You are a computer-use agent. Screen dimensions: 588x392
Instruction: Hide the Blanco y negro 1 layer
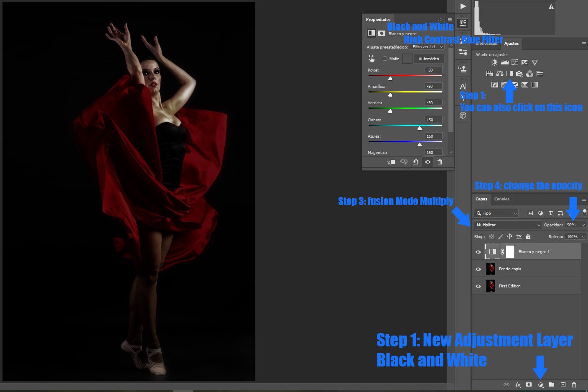coord(478,252)
